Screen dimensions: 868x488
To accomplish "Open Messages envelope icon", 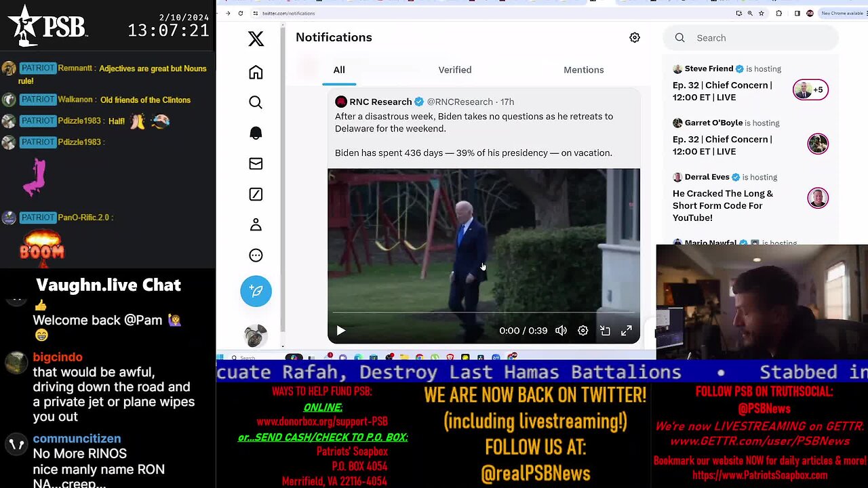I will click(256, 163).
